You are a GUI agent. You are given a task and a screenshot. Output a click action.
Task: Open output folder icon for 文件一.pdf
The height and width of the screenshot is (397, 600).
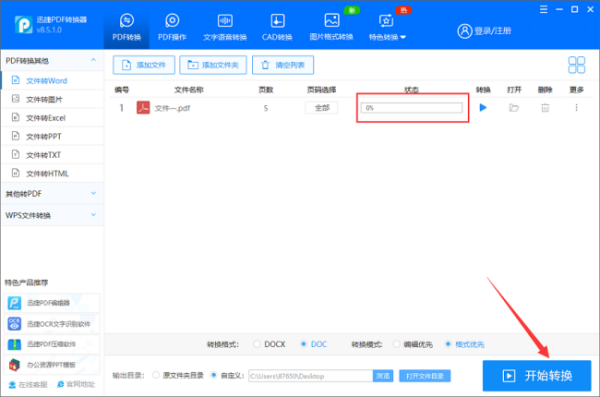click(514, 108)
